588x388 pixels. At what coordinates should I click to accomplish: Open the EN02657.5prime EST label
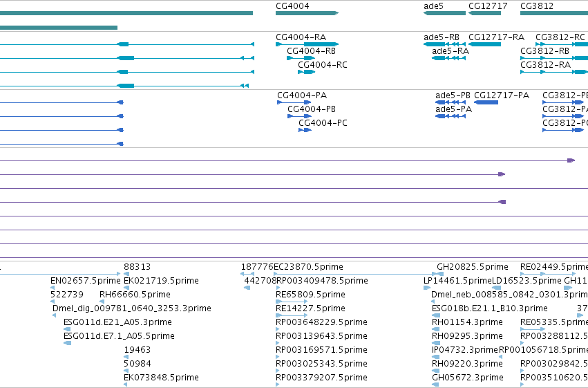tap(86, 281)
